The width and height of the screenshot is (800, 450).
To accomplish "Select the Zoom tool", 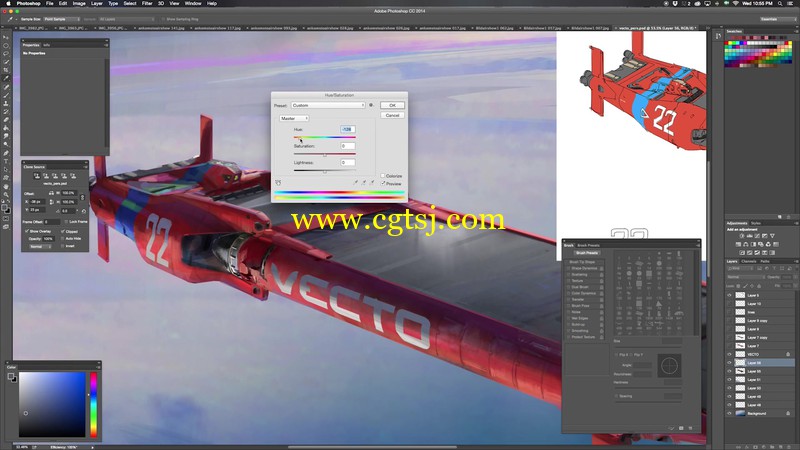I will pyautogui.click(x=6, y=194).
